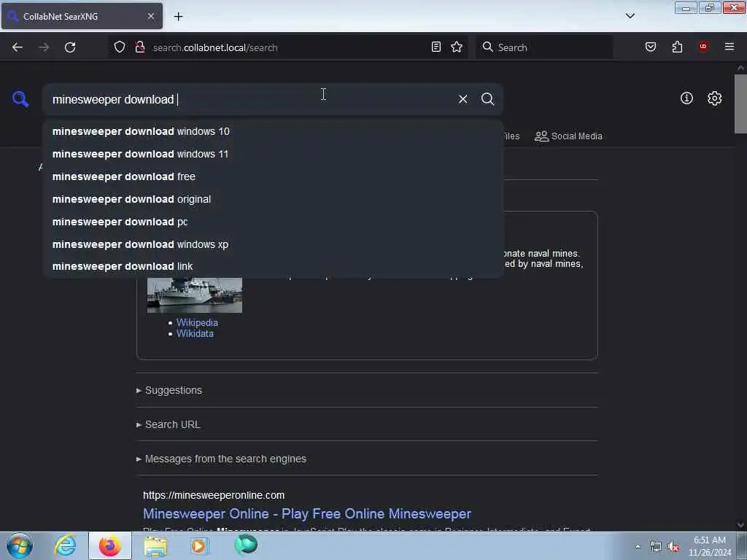
Task: Choose suggestion 'minesweeper download original'
Action: [x=273, y=199]
